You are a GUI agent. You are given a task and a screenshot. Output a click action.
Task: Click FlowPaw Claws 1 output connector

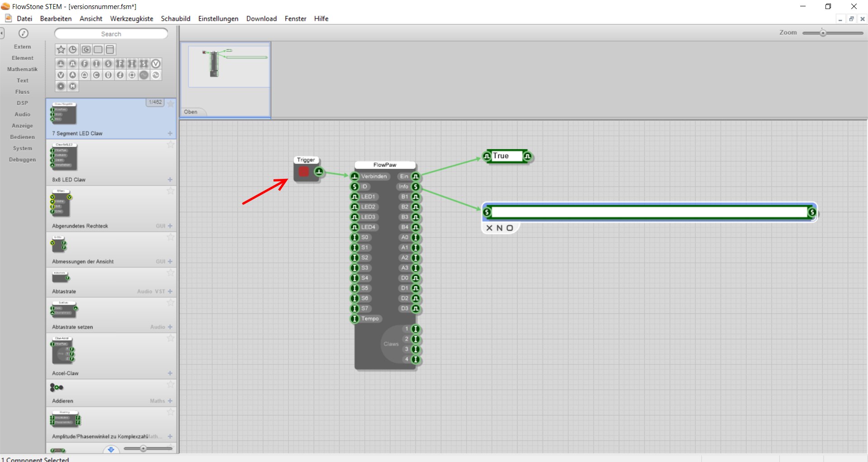[x=415, y=329]
